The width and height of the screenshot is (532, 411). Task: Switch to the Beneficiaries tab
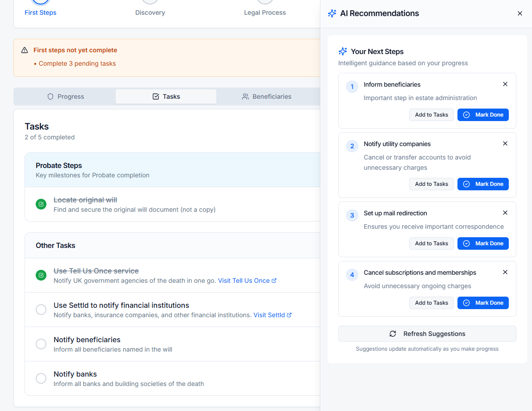click(266, 96)
